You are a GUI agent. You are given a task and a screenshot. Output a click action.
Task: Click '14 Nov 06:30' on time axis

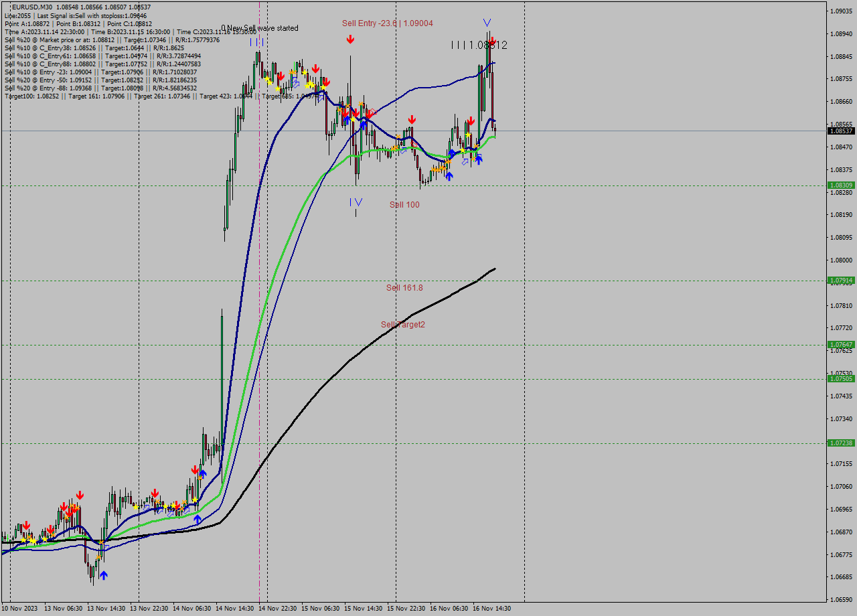(192, 609)
